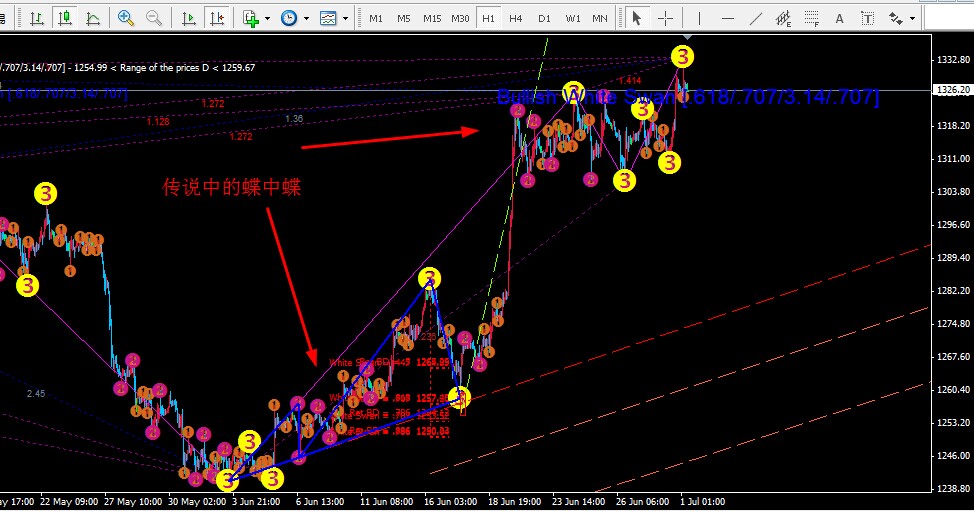Image resolution: width=974 pixels, height=512 pixels.
Task: Zoom out of the chart
Action: (x=154, y=19)
